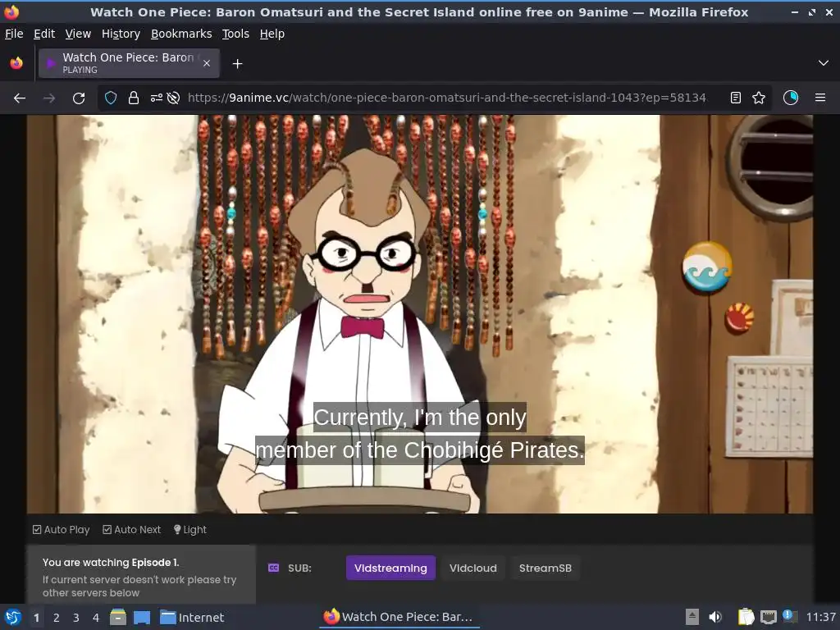Click the video player to pause
This screenshot has width=840, height=630.
tap(420, 314)
